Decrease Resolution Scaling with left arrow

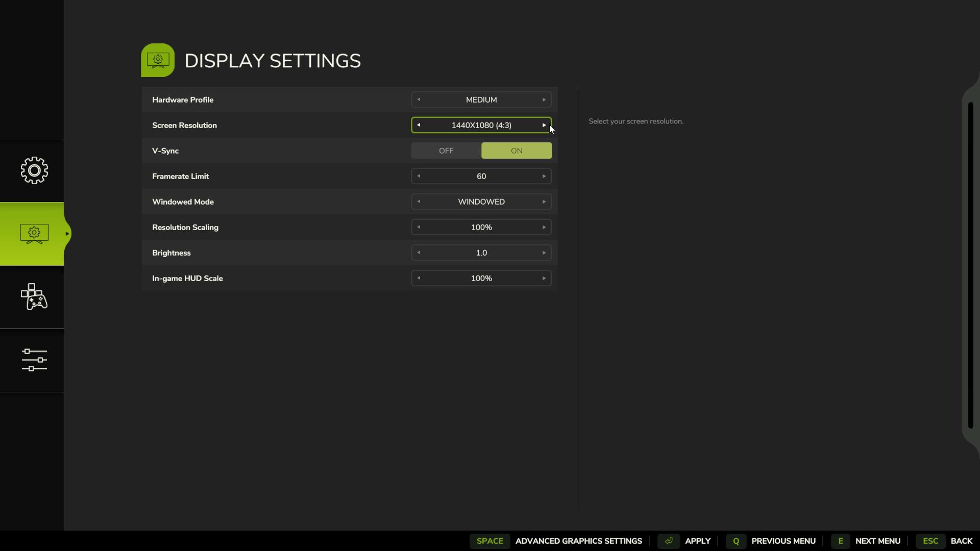(x=419, y=227)
